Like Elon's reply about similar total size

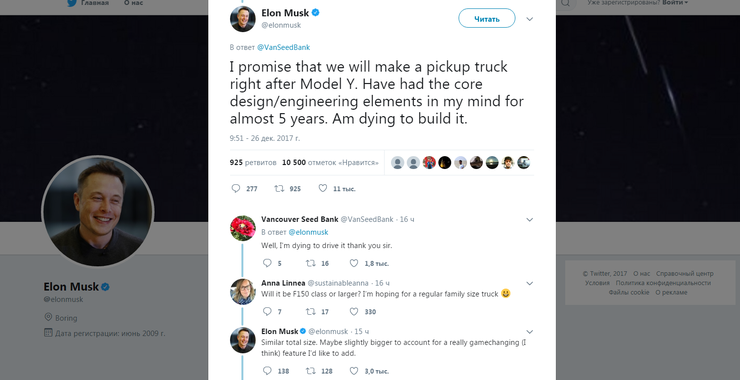pos(354,371)
